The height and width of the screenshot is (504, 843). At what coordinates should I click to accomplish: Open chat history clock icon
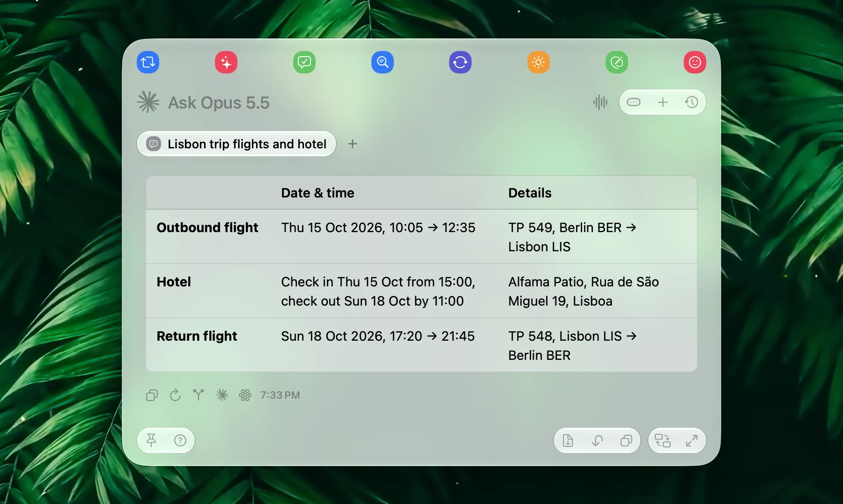tap(692, 102)
